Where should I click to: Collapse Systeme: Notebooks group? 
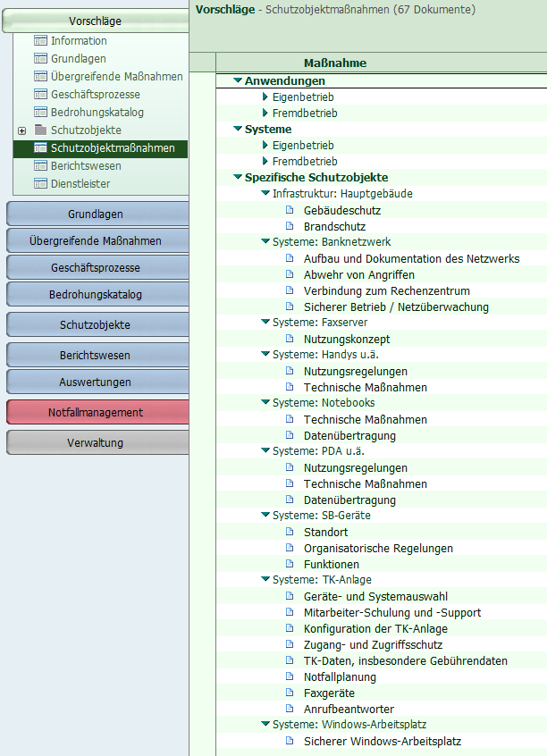(265, 402)
